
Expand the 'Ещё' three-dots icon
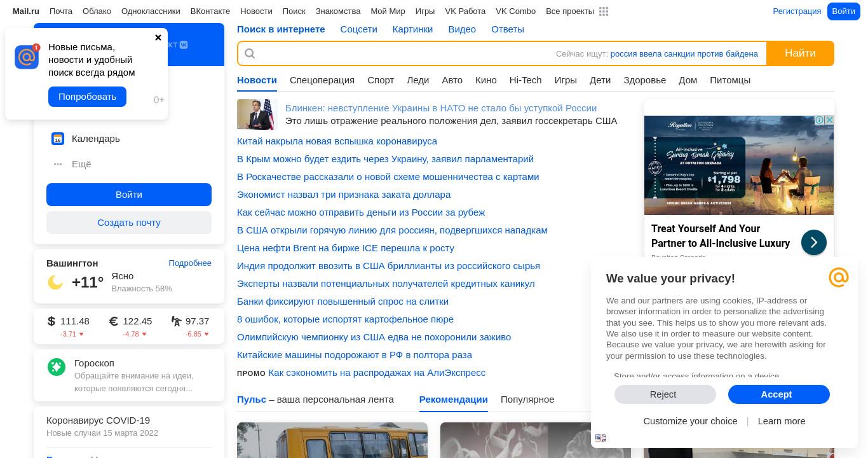point(58,164)
